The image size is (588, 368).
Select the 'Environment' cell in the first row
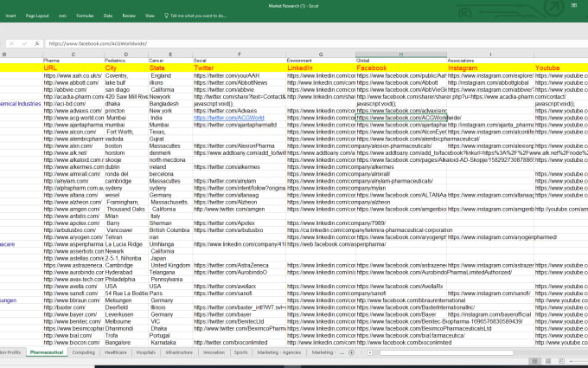click(321, 61)
